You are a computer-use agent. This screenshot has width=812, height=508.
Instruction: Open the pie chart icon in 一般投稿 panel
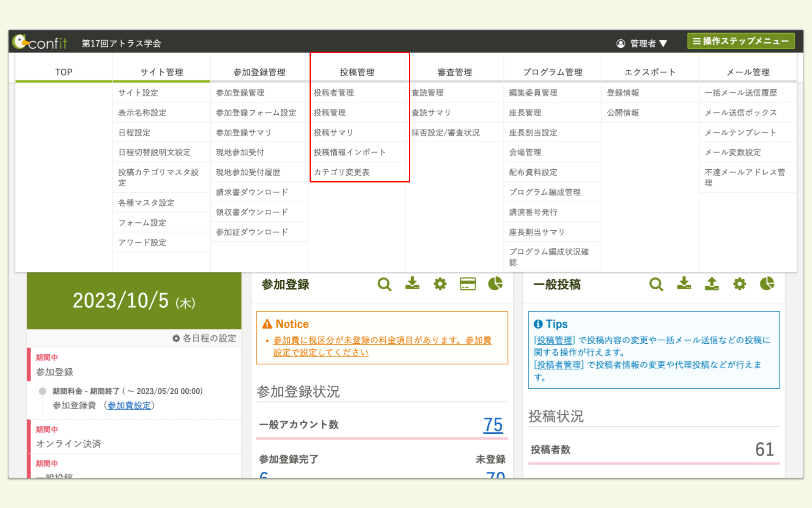(x=767, y=284)
